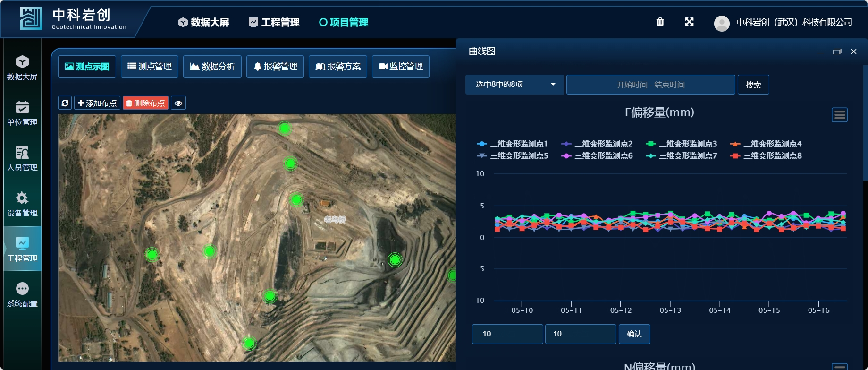Toggle legend series 三维变形监测点5
This screenshot has width=868, height=370.
[x=513, y=155]
